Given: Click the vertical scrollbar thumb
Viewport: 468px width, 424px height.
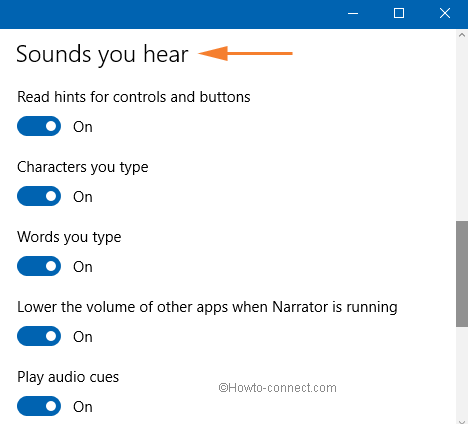Looking at the screenshot, I should [x=462, y=274].
